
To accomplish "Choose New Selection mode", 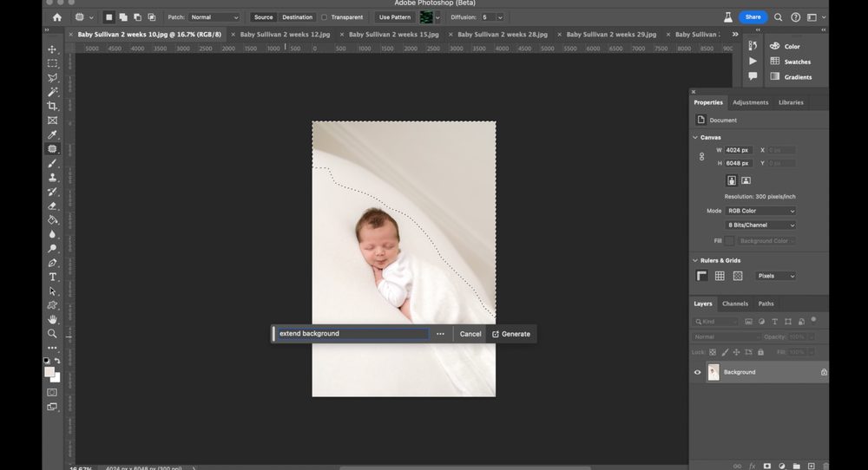I will 108,17.
